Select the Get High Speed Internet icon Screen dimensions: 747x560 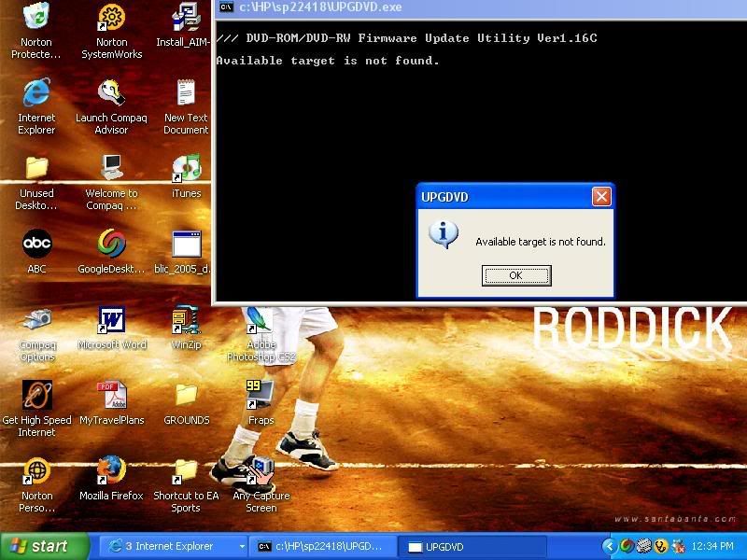pos(36,409)
